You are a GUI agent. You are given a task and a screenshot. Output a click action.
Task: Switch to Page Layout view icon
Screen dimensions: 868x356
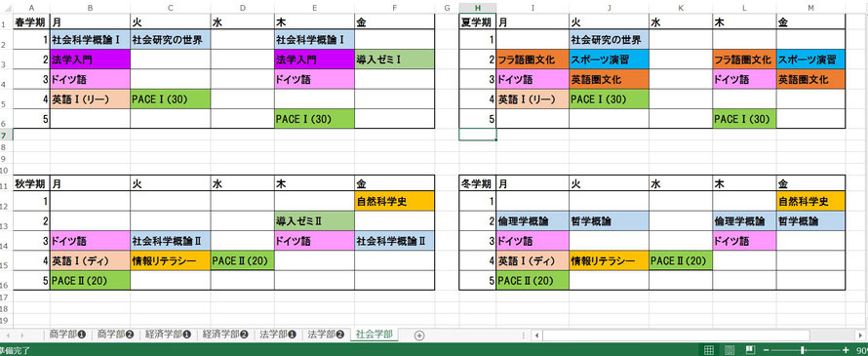(x=730, y=350)
